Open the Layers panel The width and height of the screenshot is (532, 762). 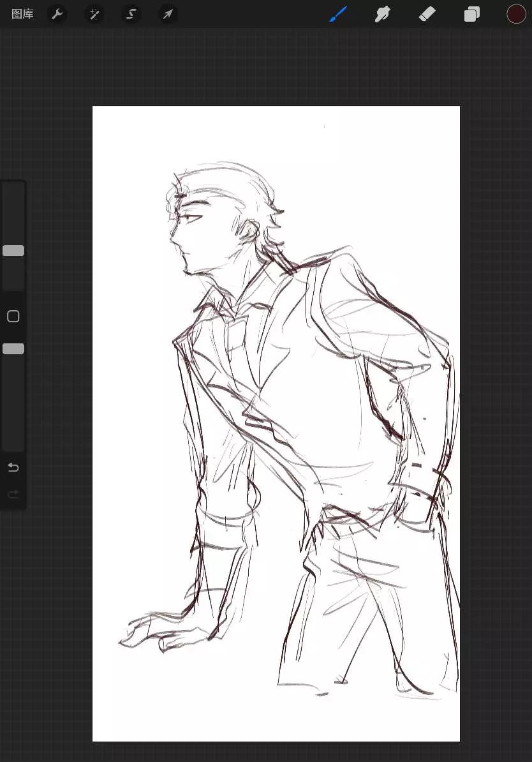[472, 14]
